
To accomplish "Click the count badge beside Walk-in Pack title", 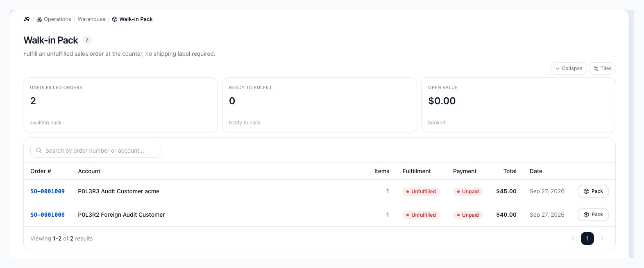I will 87,40.
